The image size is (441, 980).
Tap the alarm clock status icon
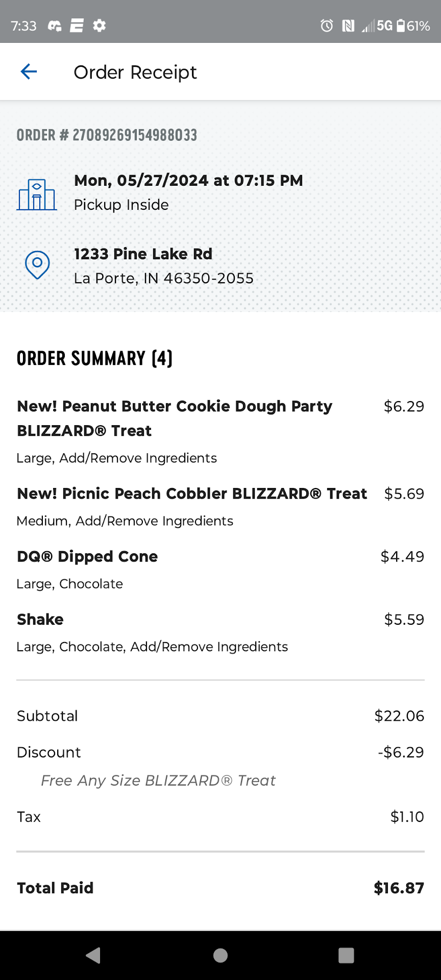coord(327,26)
